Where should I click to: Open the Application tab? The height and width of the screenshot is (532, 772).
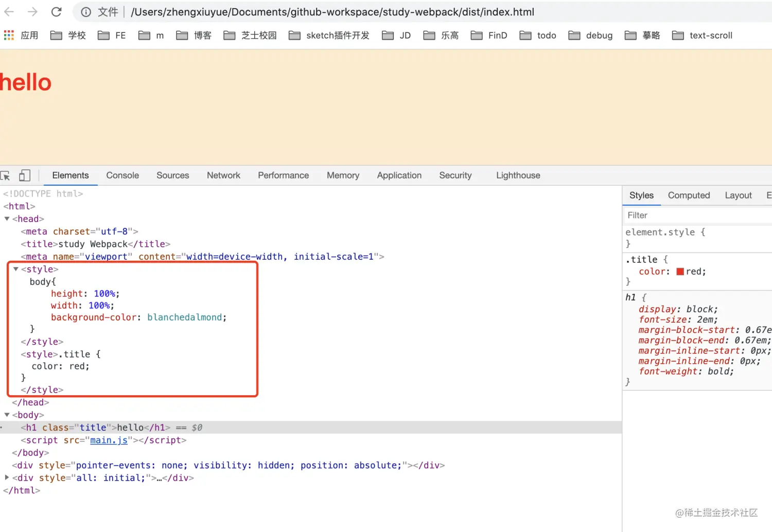pyautogui.click(x=399, y=175)
